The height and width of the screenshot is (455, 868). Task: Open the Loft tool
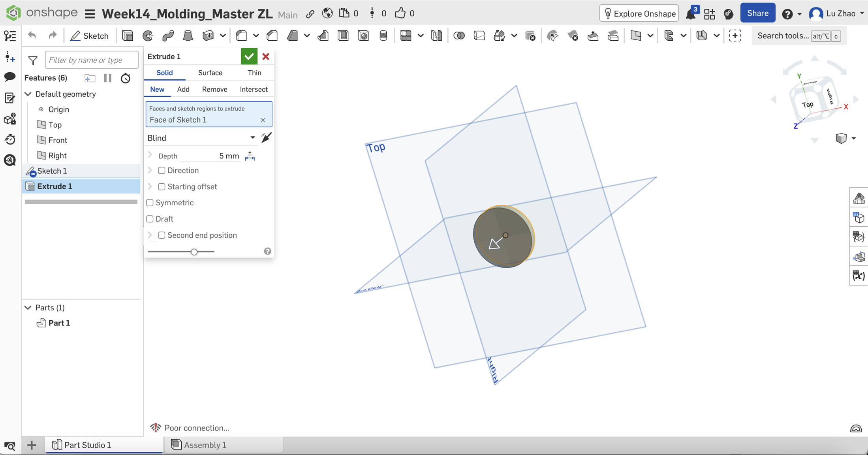188,36
